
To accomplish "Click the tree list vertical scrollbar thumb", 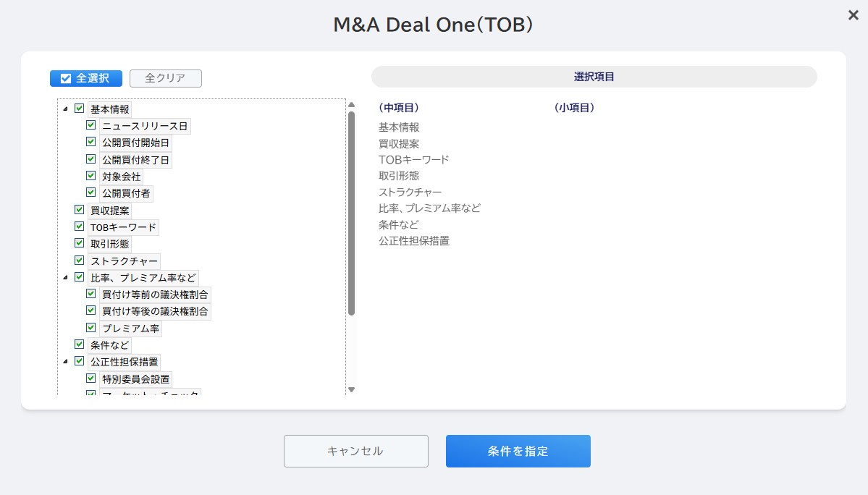I will (x=351, y=213).
